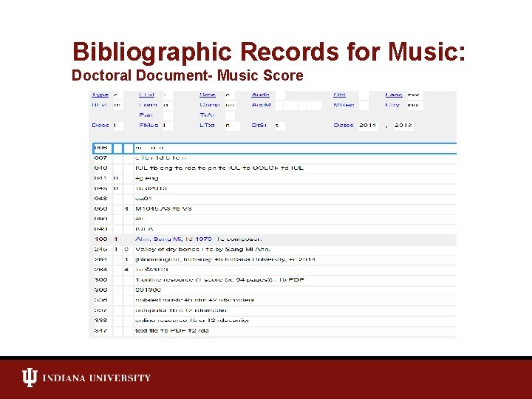The image size is (532, 399).
Task: Click the highlighted 006 field data cell
Action: click(x=295, y=149)
